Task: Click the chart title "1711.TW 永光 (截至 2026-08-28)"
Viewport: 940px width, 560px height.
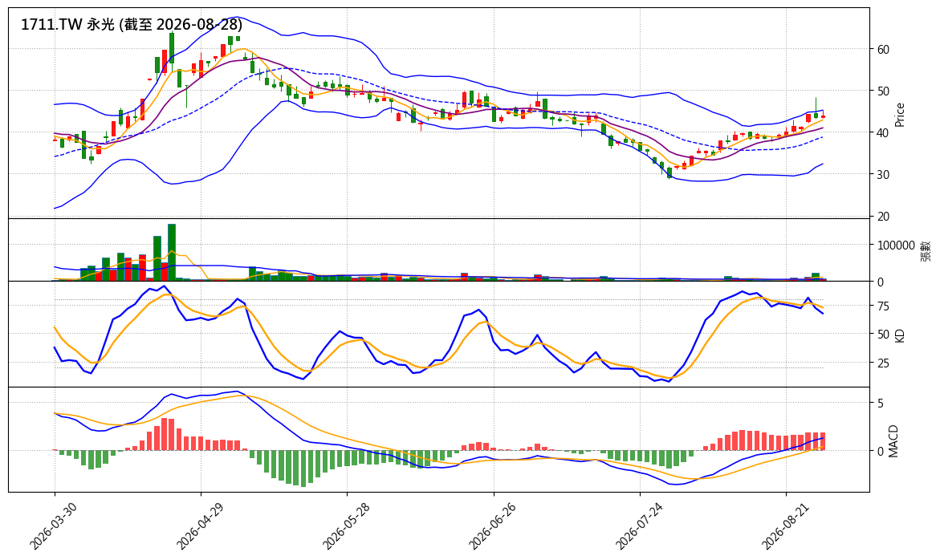Action: click(x=132, y=25)
